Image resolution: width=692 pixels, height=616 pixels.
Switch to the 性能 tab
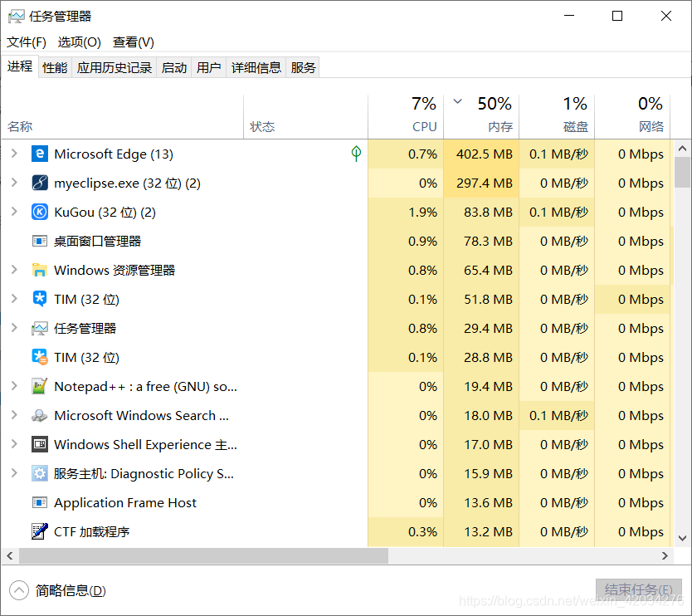[x=55, y=67]
